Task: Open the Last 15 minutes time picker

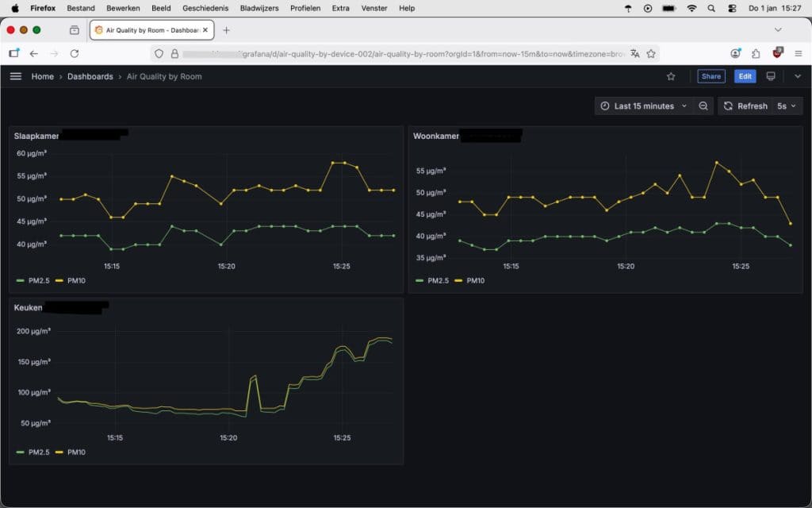Action: pos(643,106)
